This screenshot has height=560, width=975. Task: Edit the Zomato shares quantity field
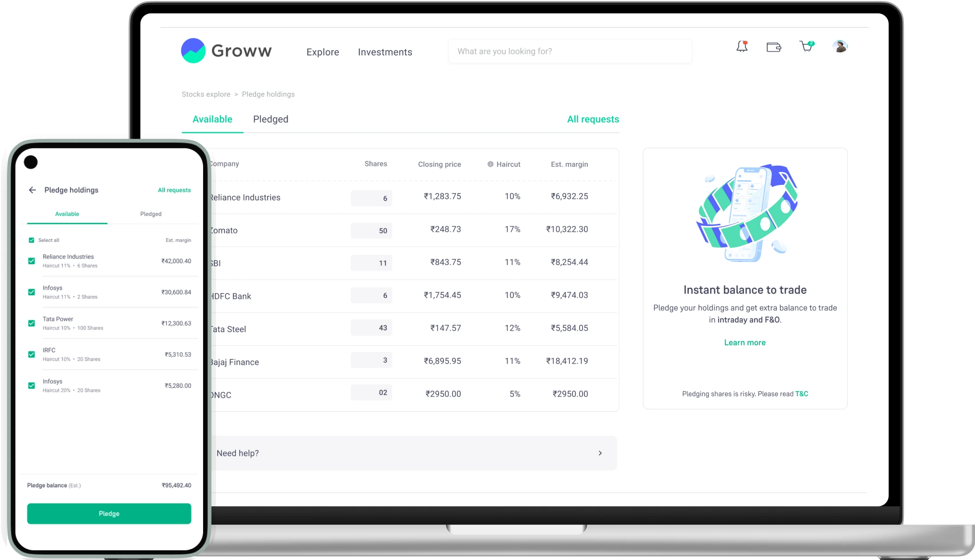click(372, 230)
